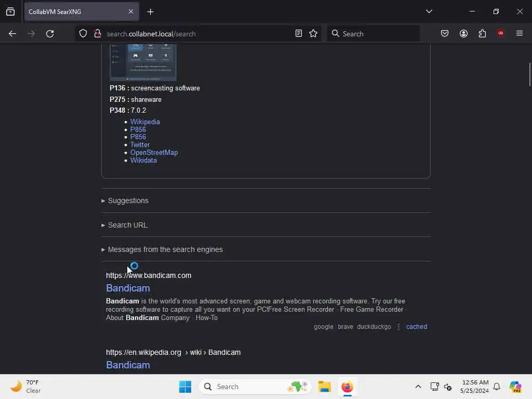532x399 pixels.
Task: Click the Firefox toolbar Search field
Action: 374,34
